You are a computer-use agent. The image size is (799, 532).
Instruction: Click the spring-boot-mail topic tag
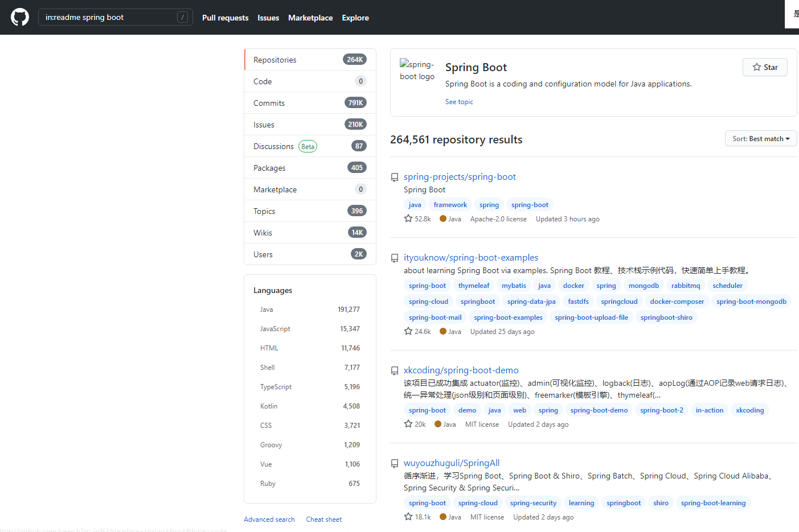point(435,317)
